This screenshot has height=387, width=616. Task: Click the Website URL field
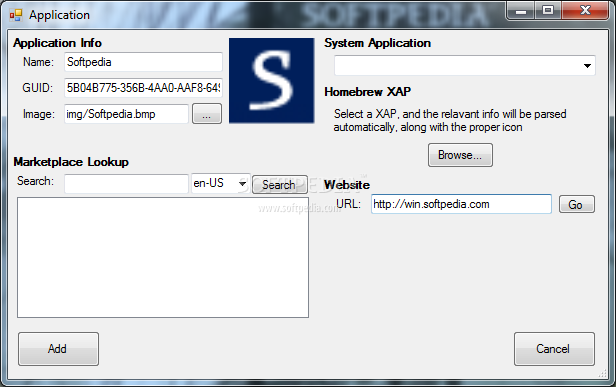pos(461,204)
